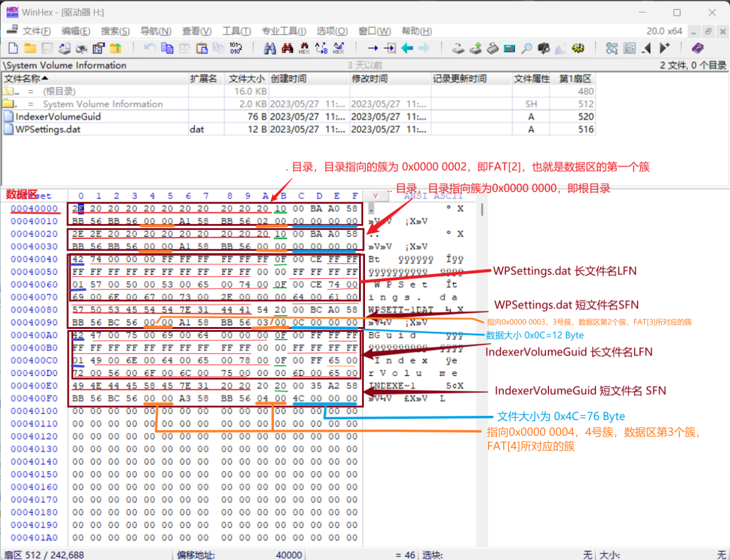This screenshot has width=730, height=560.
Task: Click the magnifying glass Analyze icon
Action: 527,48
